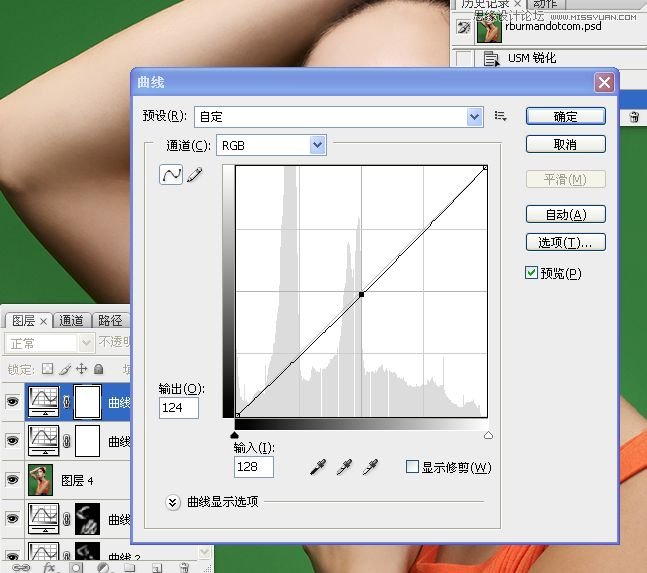Click curves icon on layer above 曲线 2
647x573 pixels.
[44, 519]
